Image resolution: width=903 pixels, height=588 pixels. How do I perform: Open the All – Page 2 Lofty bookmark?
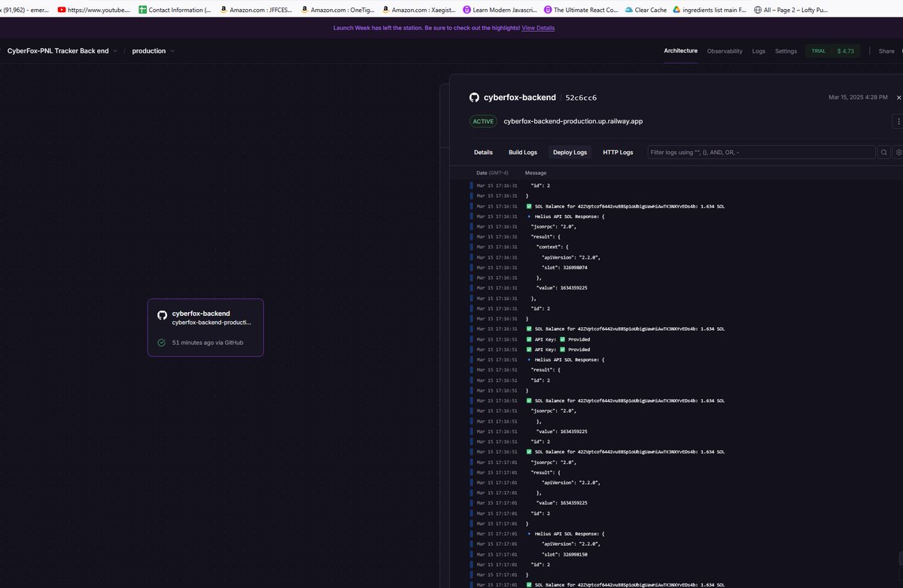(x=791, y=11)
